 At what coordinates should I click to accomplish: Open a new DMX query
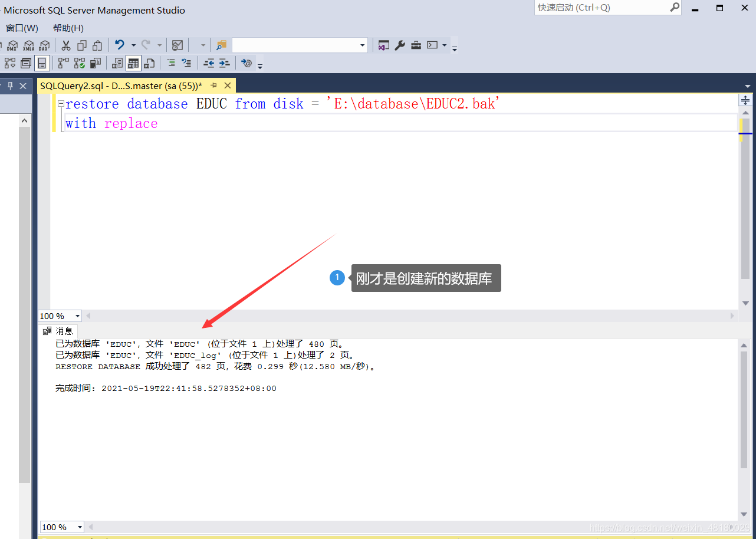click(12, 45)
